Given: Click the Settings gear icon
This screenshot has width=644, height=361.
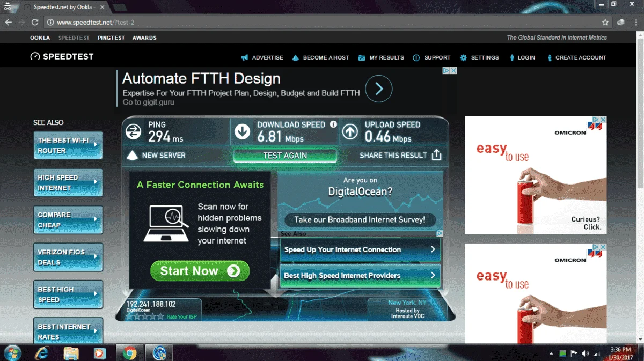Looking at the screenshot, I should pos(463,57).
